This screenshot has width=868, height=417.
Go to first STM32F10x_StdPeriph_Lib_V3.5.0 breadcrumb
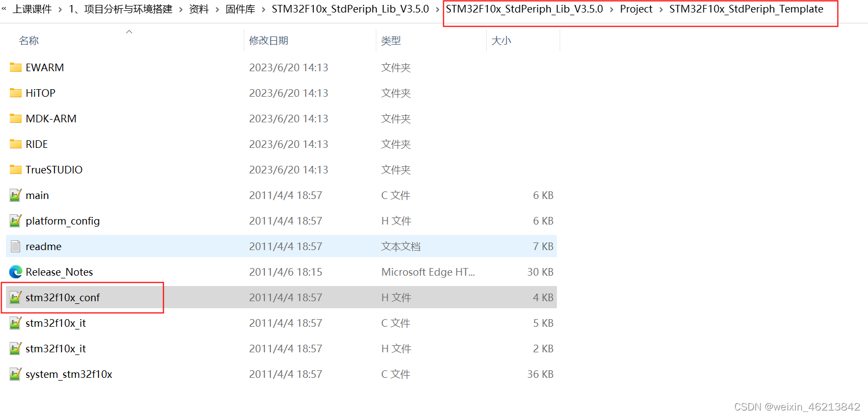(350, 9)
